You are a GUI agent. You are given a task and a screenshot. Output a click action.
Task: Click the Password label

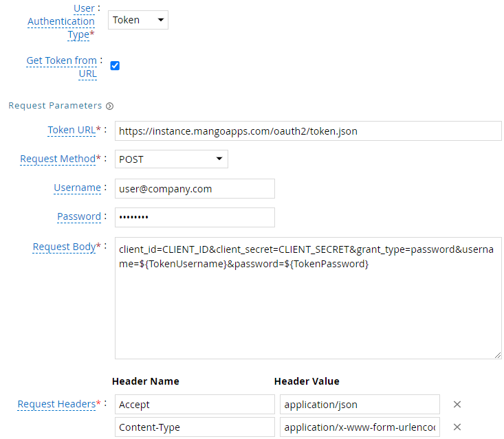pos(79,217)
